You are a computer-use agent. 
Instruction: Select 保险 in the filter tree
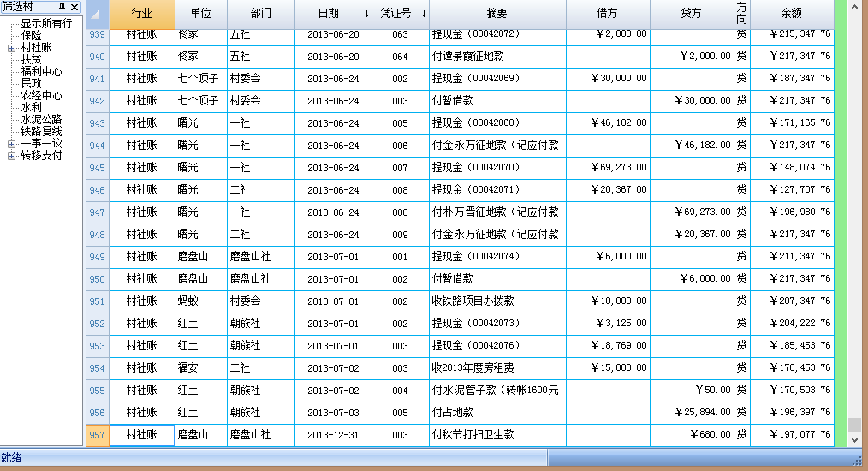(32, 36)
